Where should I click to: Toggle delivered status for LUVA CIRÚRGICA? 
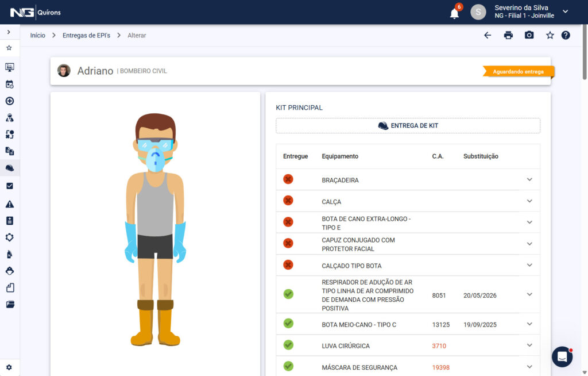288,345
